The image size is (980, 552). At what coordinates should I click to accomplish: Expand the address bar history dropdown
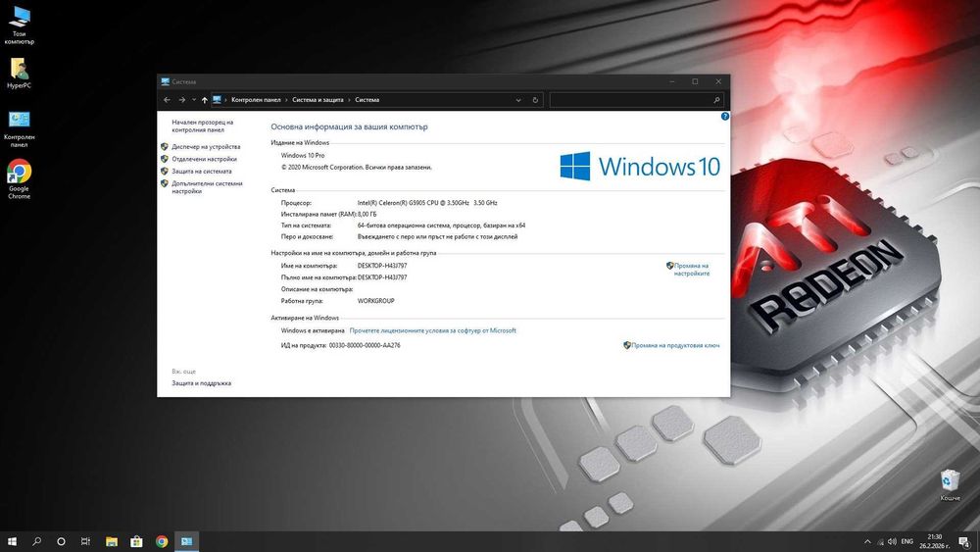coord(518,100)
